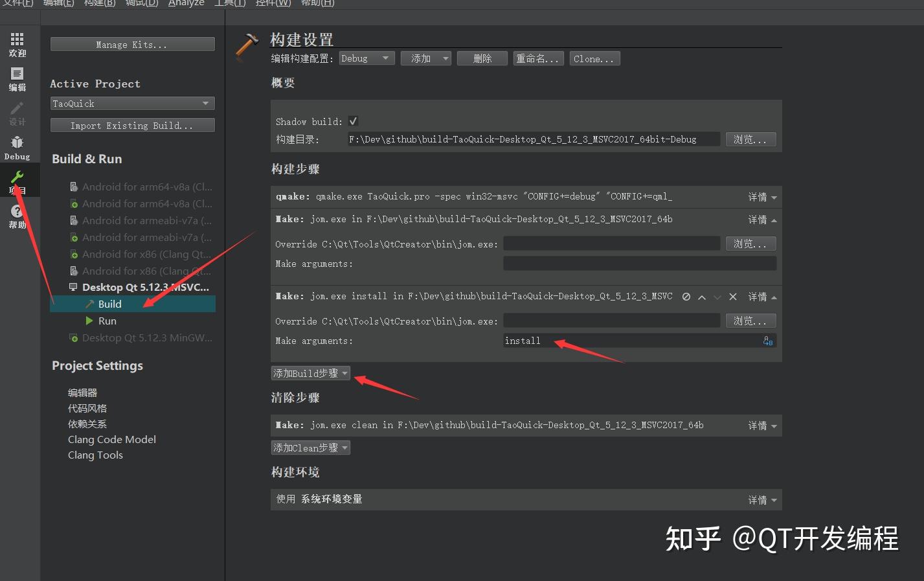Click the Manage Kits button
Image resolution: width=924 pixels, height=581 pixels.
[132, 44]
